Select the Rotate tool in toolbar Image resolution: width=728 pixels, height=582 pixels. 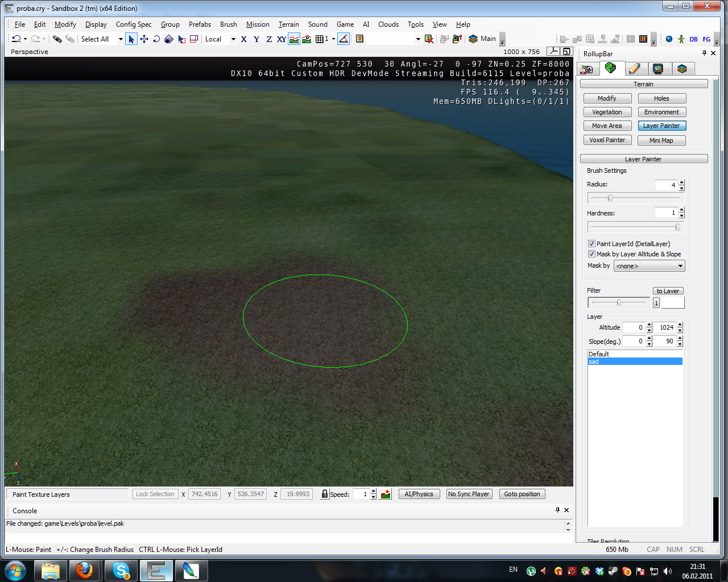click(156, 39)
